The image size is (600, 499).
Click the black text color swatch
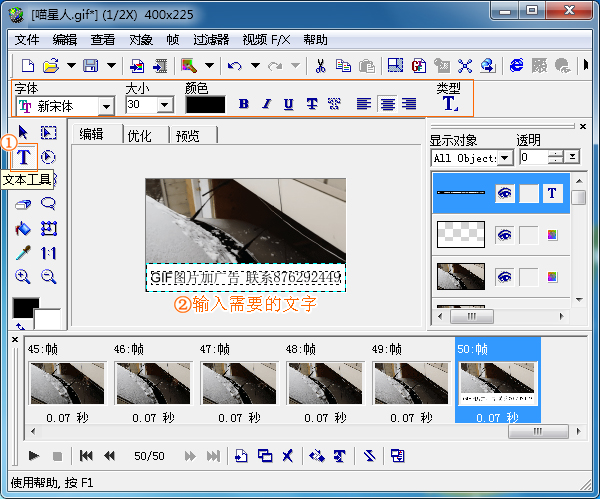point(205,105)
